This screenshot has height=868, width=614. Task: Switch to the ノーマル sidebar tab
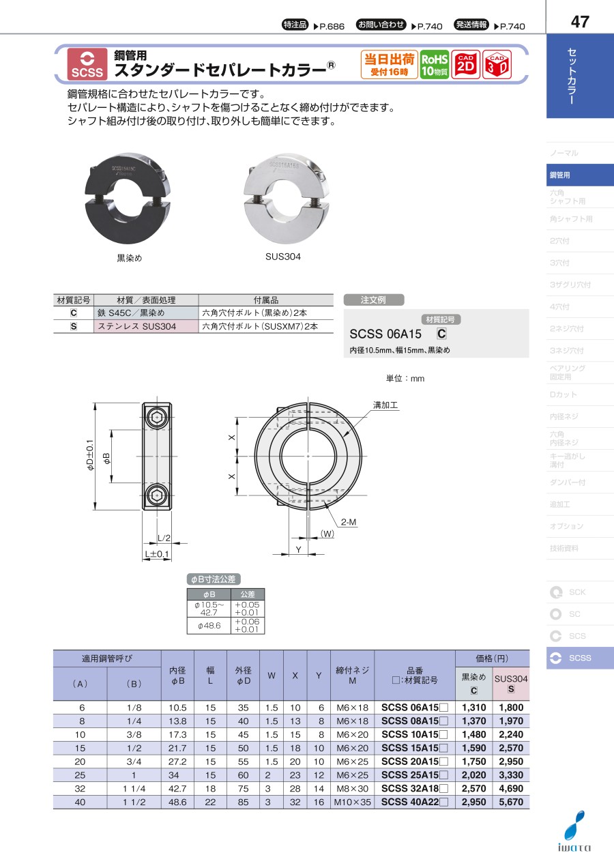pos(580,154)
